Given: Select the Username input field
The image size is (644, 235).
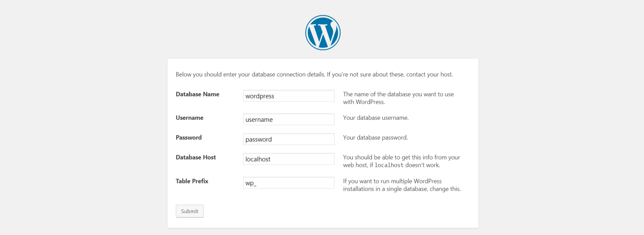Looking at the screenshot, I should click(x=289, y=119).
